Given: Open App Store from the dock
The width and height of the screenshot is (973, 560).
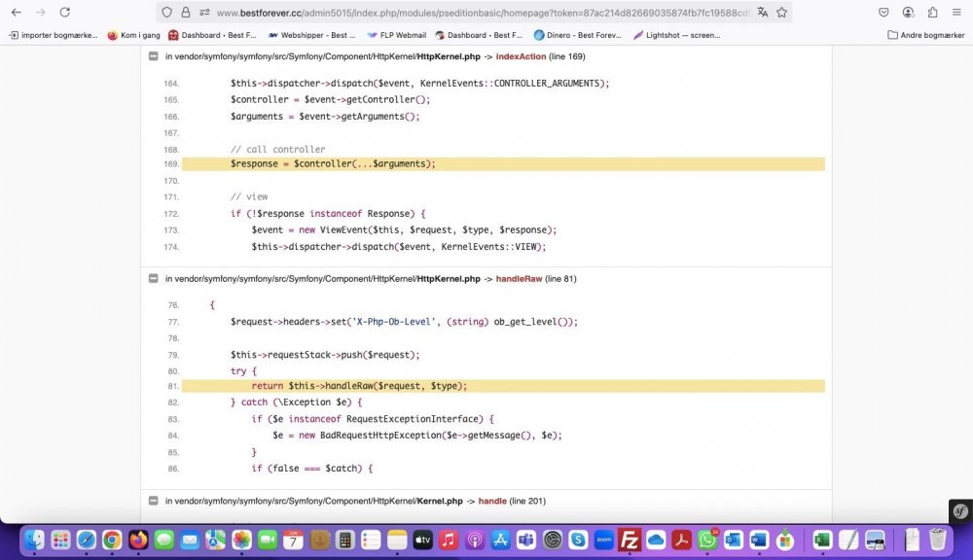Looking at the screenshot, I should click(x=500, y=541).
